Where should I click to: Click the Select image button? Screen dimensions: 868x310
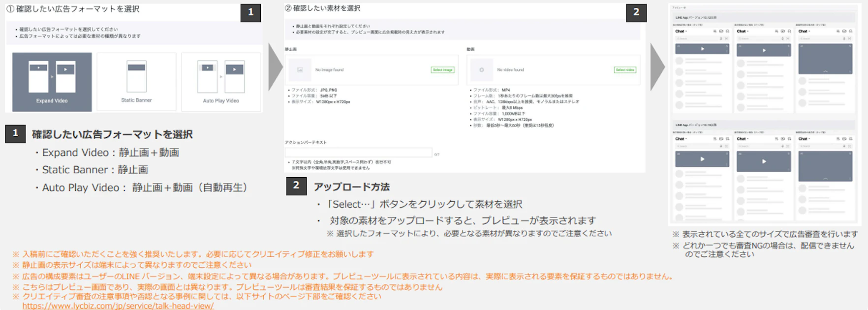pyautogui.click(x=442, y=70)
